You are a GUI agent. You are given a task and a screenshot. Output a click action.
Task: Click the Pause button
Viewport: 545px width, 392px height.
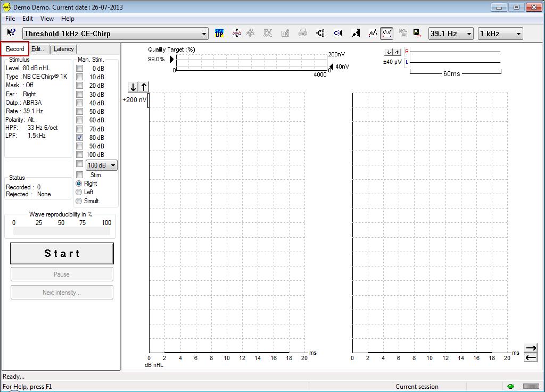click(x=62, y=274)
